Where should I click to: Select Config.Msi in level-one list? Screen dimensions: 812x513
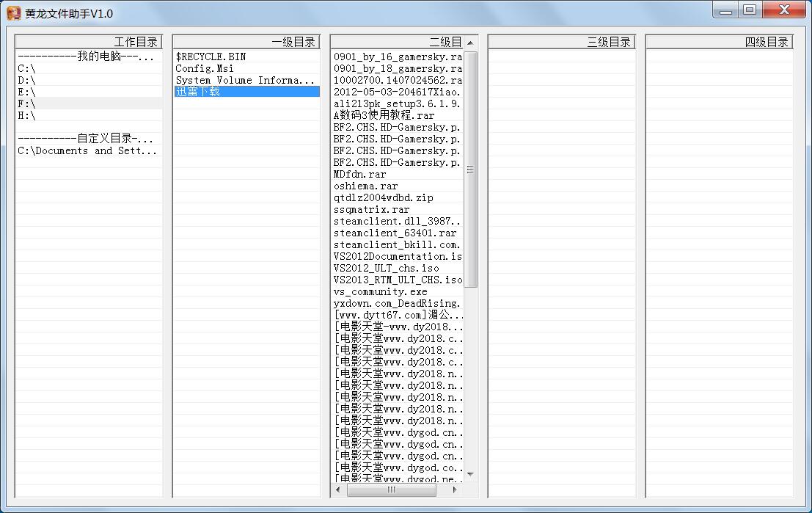click(x=246, y=68)
